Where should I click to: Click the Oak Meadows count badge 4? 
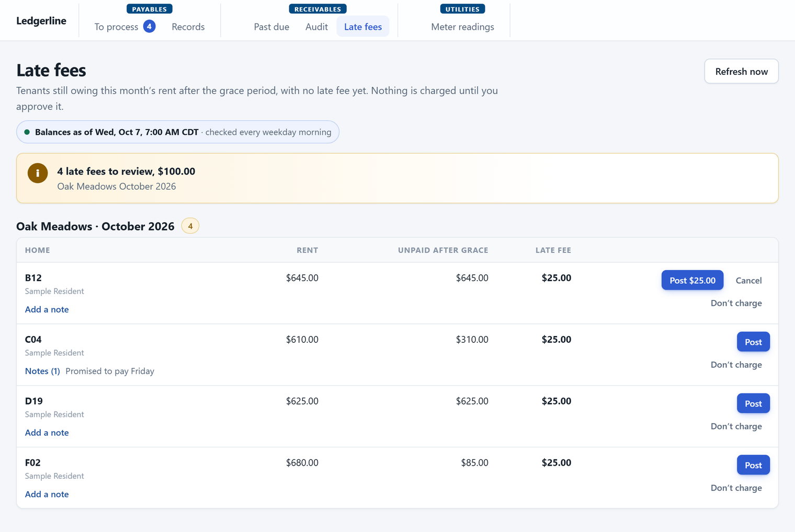tap(190, 226)
